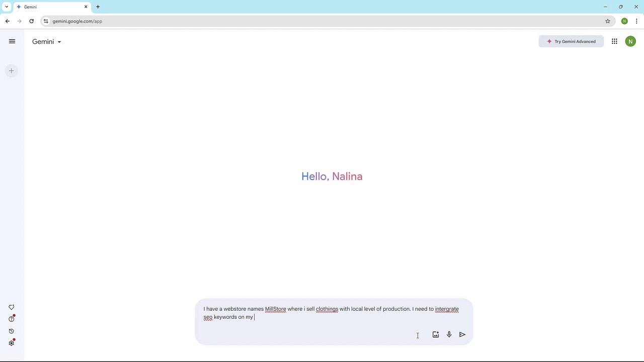
Task: Minimize the Chrome window
Action: click(x=605, y=7)
